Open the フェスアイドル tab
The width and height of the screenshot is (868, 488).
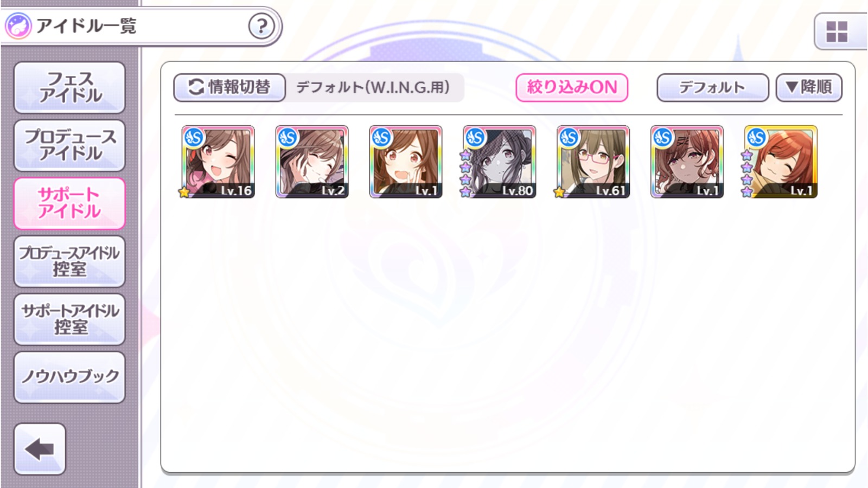click(x=69, y=87)
